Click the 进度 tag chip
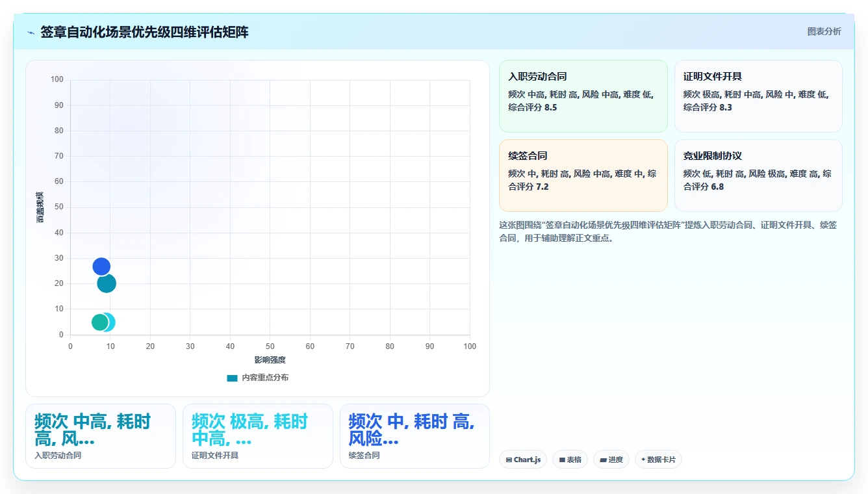This screenshot has width=868, height=494. pyautogui.click(x=611, y=460)
